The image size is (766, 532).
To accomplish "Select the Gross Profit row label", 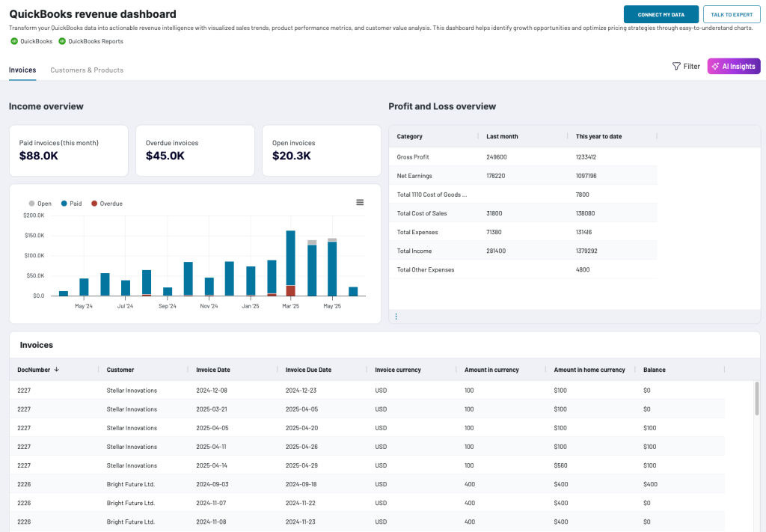I will tap(413, 157).
